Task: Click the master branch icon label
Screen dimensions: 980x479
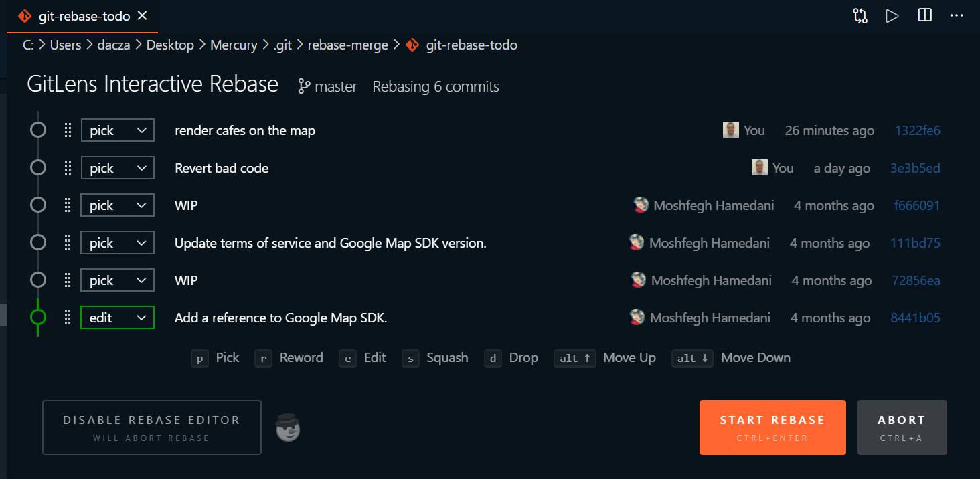Action: (x=328, y=86)
